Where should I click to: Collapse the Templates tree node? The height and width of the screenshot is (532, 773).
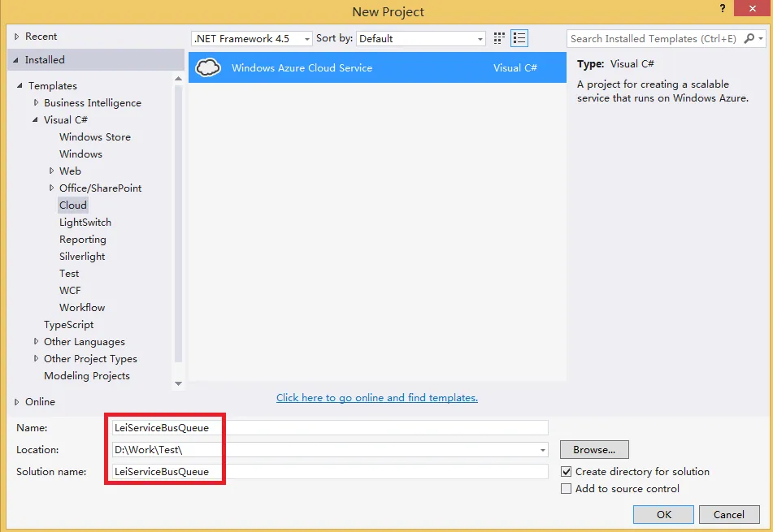pyautogui.click(x=20, y=86)
